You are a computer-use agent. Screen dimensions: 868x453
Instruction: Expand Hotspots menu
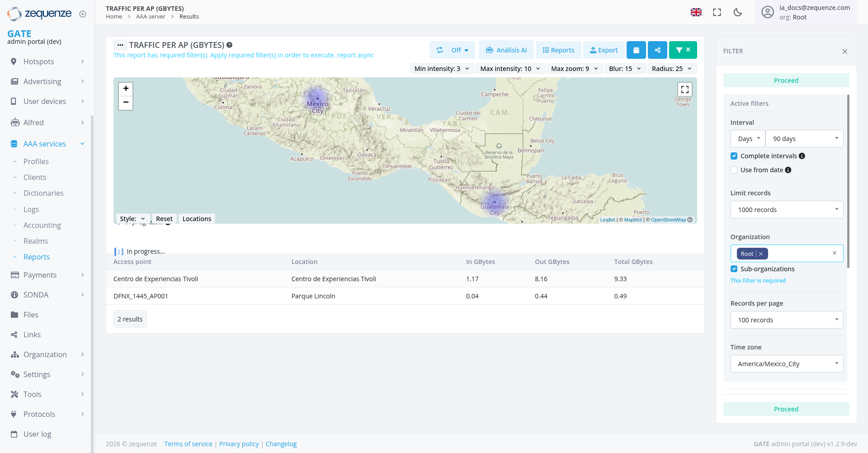pyautogui.click(x=47, y=61)
